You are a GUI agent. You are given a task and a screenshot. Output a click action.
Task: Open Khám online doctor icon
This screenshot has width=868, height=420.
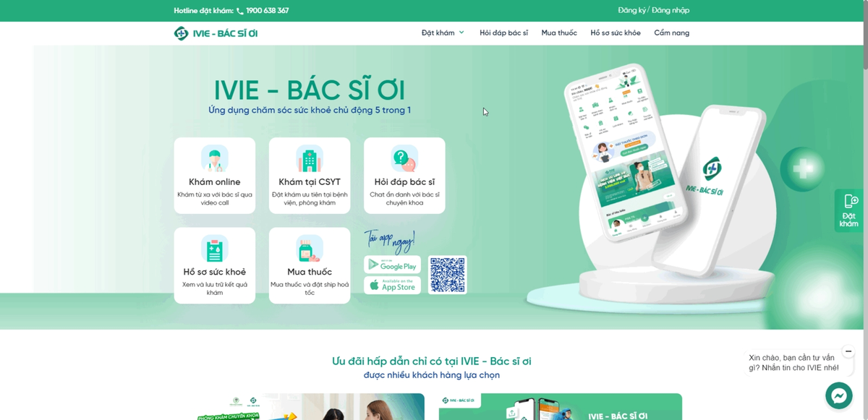pyautogui.click(x=214, y=158)
